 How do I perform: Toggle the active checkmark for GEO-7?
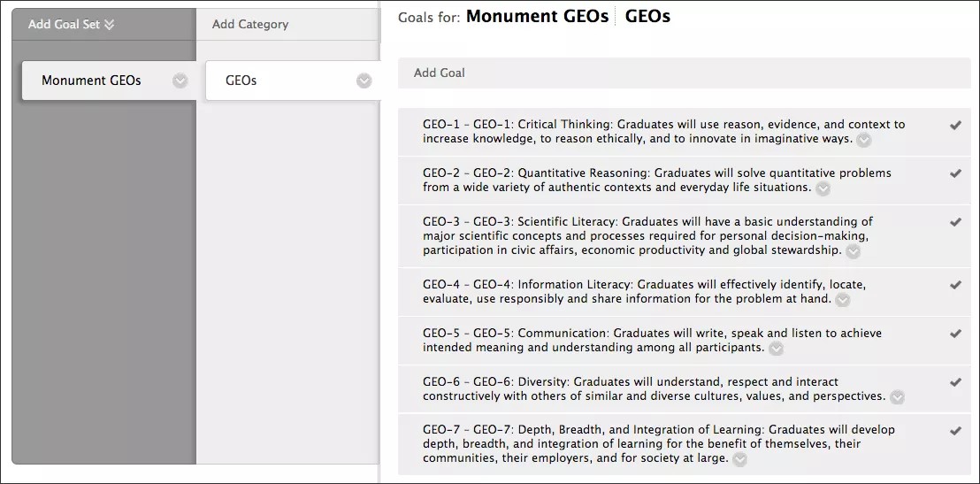(x=955, y=431)
